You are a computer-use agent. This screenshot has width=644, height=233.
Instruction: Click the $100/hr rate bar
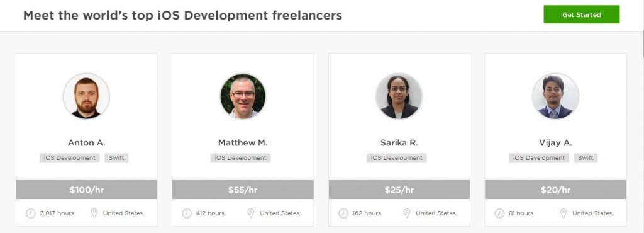[87, 190]
